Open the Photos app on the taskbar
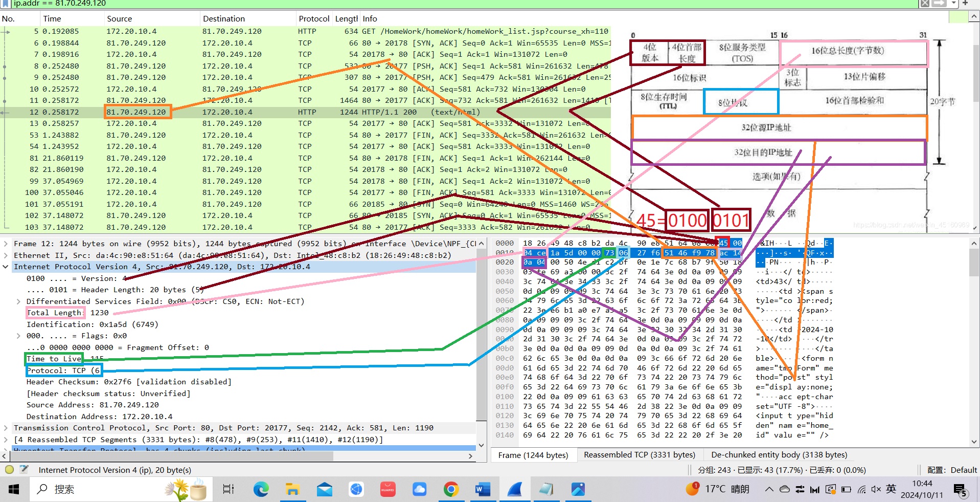This screenshot has height=502, width=980. click(x=578, y=489)
